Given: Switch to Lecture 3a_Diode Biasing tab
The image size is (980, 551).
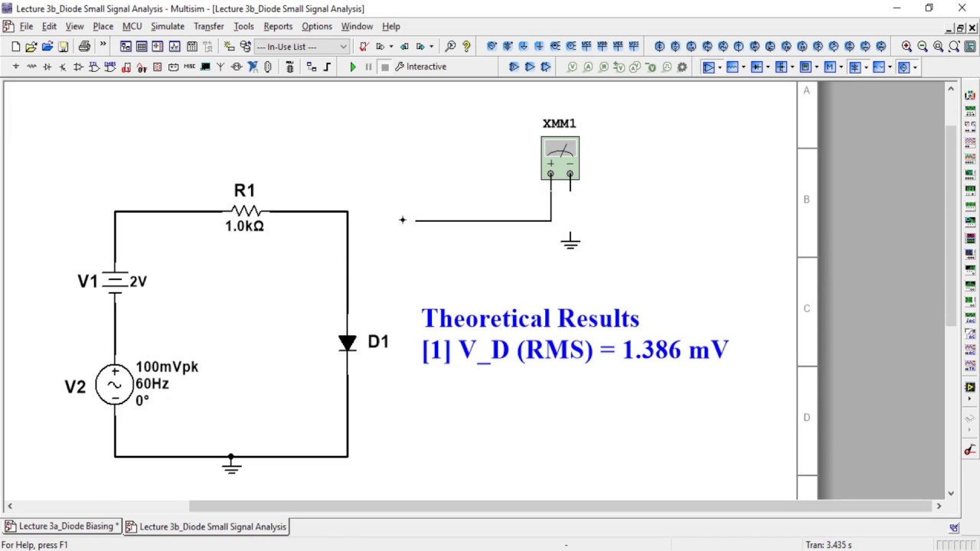Looking at the screenshot, I should click(62, 527).
